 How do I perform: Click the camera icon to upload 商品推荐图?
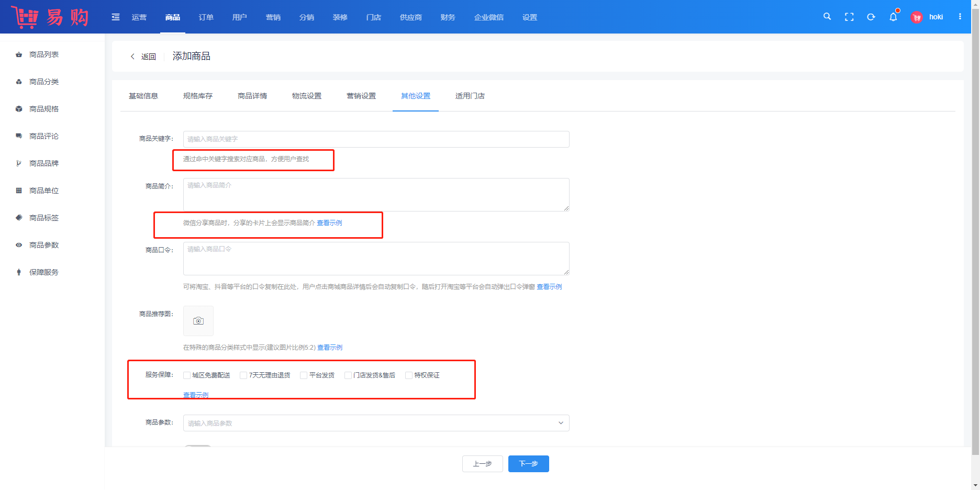[198, 321]
